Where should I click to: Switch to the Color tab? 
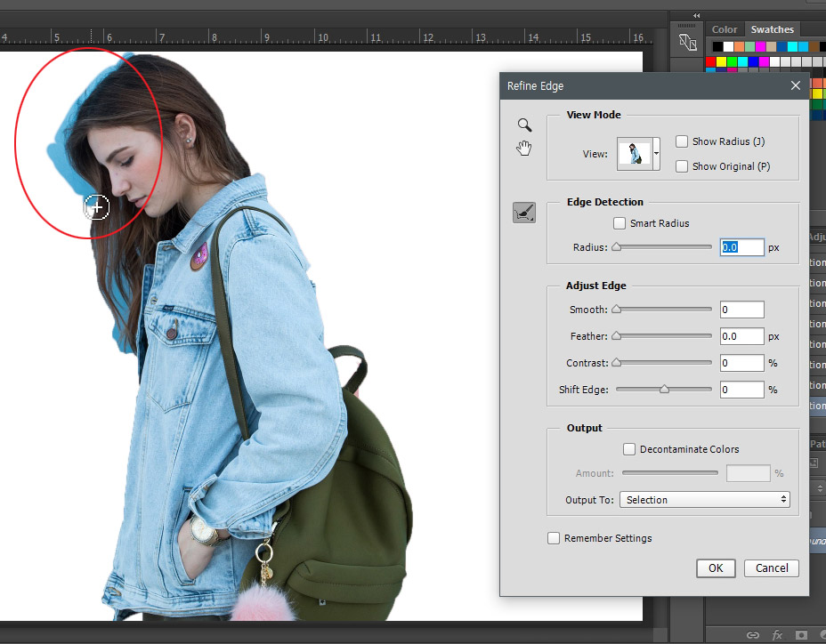tap(725, 29)
